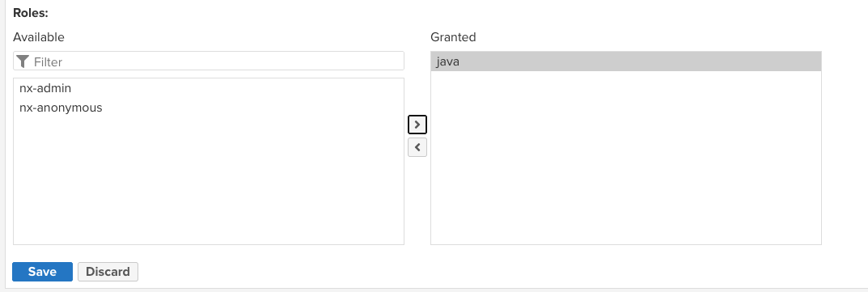This screenshot has height=292, width=868.
Task: Select the granted java role
Action: [x=626, y=61]
